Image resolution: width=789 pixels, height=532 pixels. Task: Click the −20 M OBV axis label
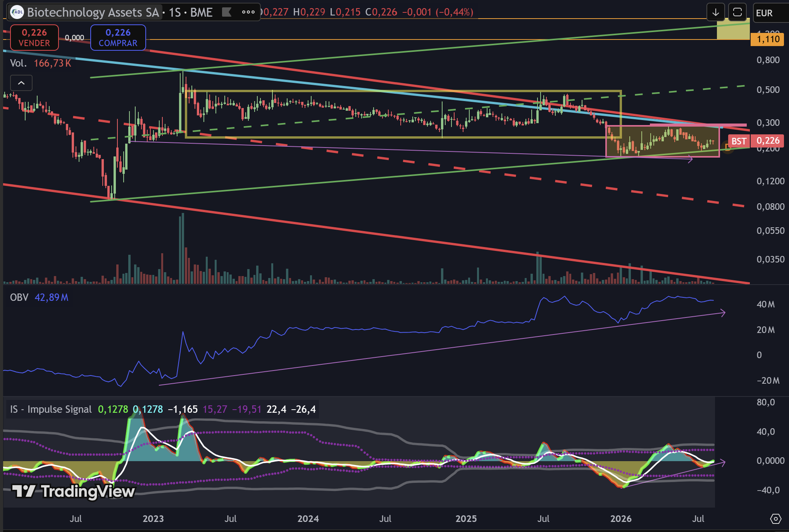tap(768, 381)
